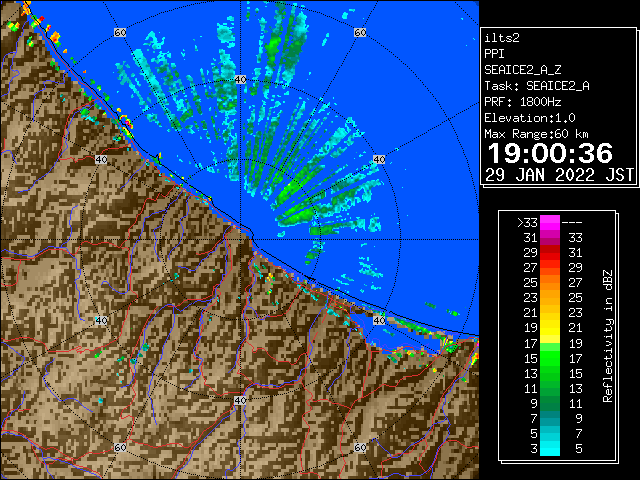Click the '60' range ring label southwest of radar
Screen dimensions: 640x480
pyautogui.click(x=120, y=448)
